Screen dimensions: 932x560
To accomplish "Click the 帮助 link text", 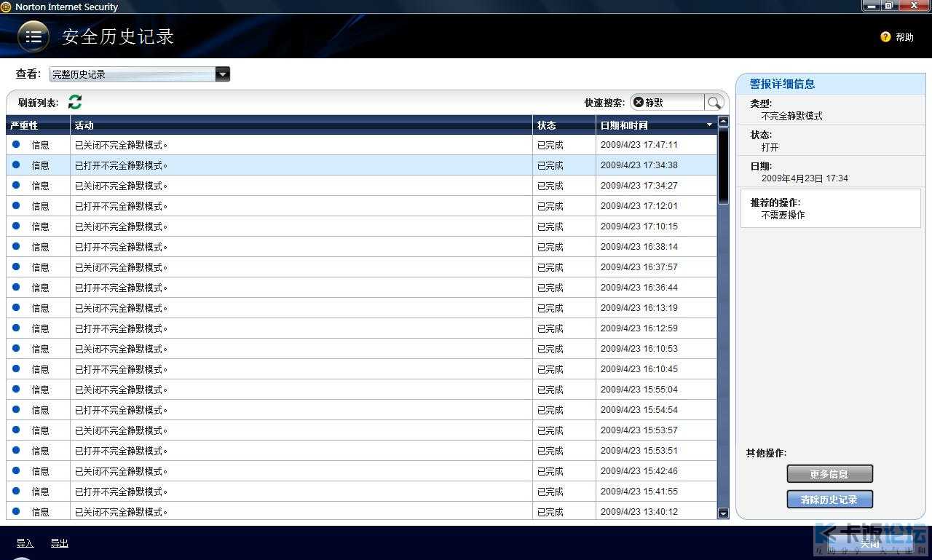I will coord(904,37).
